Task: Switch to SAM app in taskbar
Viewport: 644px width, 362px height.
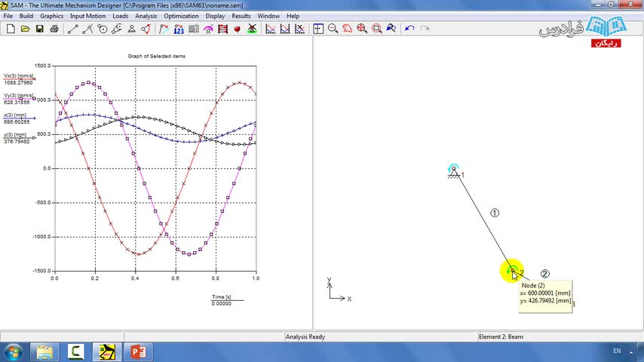Action: coord(107,352)
